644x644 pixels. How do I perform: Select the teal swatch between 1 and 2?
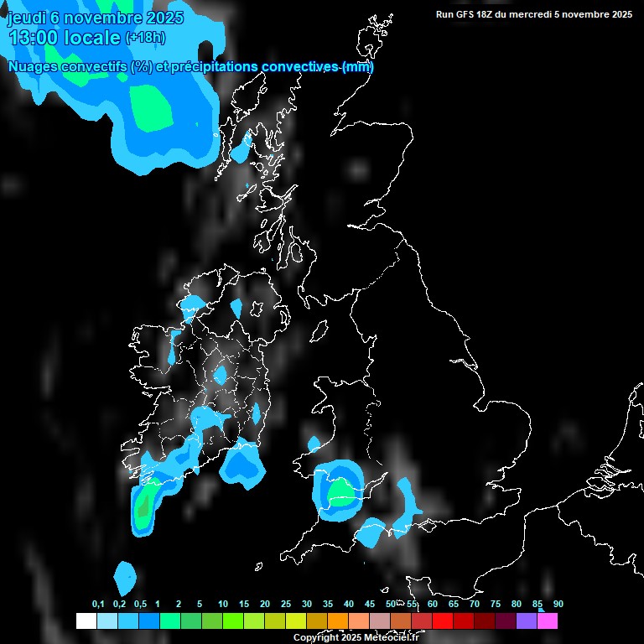coord(169,621)
